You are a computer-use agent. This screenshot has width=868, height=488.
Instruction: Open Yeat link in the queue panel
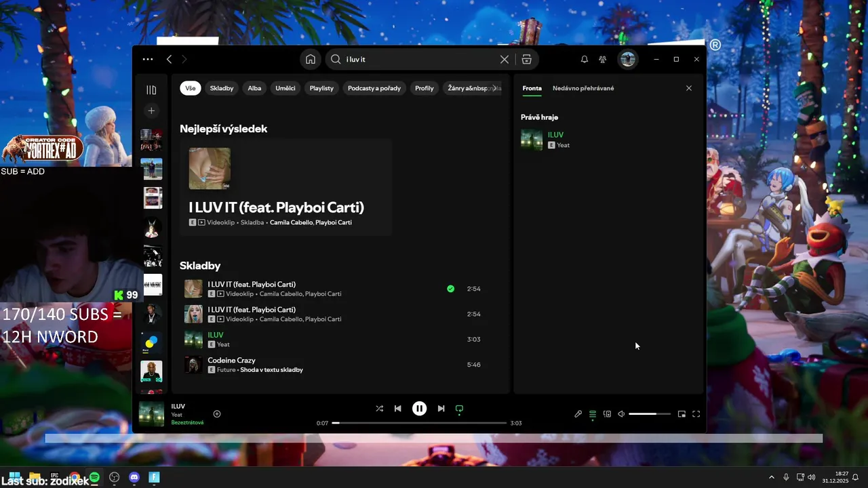click(x=564, y=145)
